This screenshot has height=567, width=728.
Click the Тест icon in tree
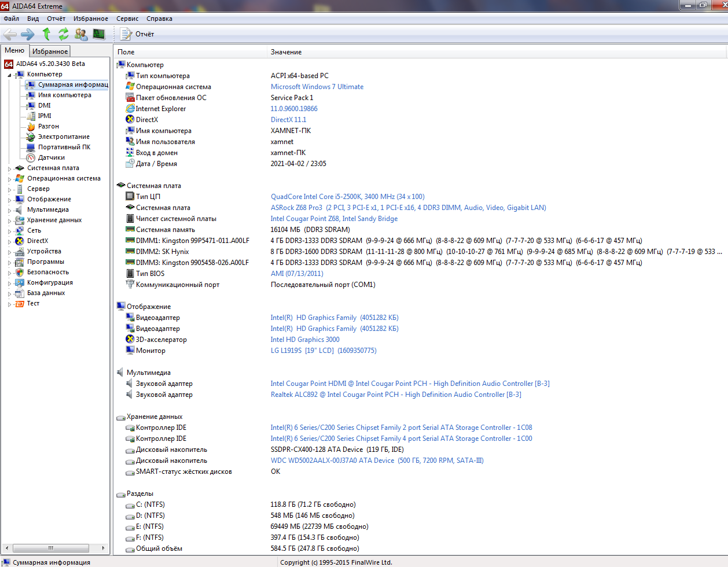coord(20,303)
